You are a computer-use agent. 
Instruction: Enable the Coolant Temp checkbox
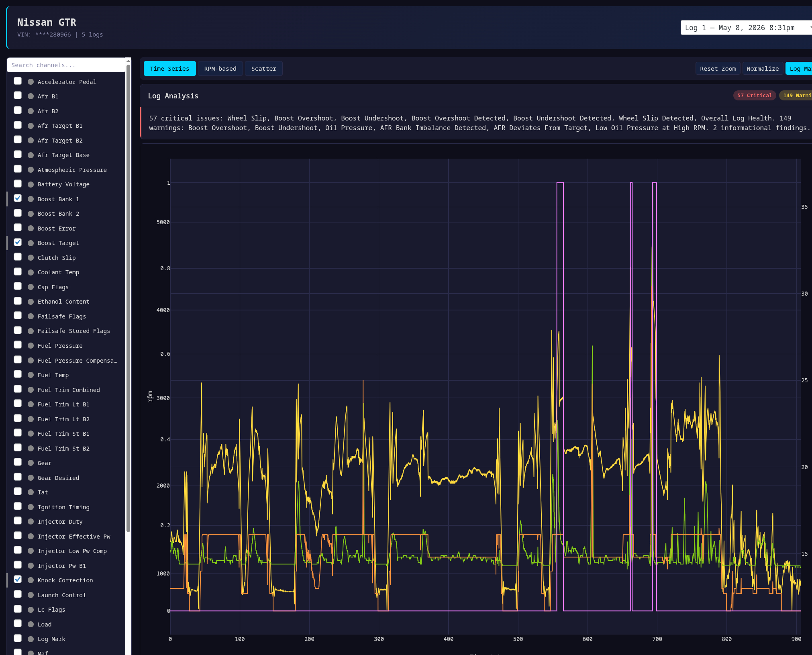click(x=18, y=272)
